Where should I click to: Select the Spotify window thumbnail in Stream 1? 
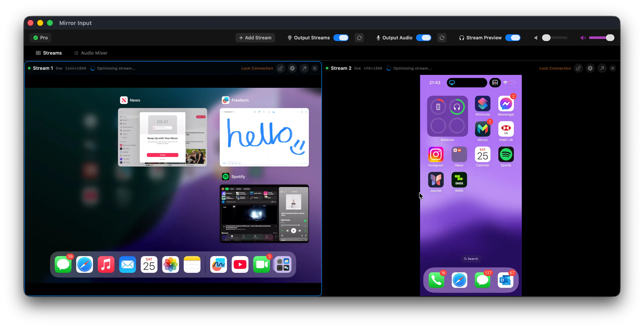[264, 214]
